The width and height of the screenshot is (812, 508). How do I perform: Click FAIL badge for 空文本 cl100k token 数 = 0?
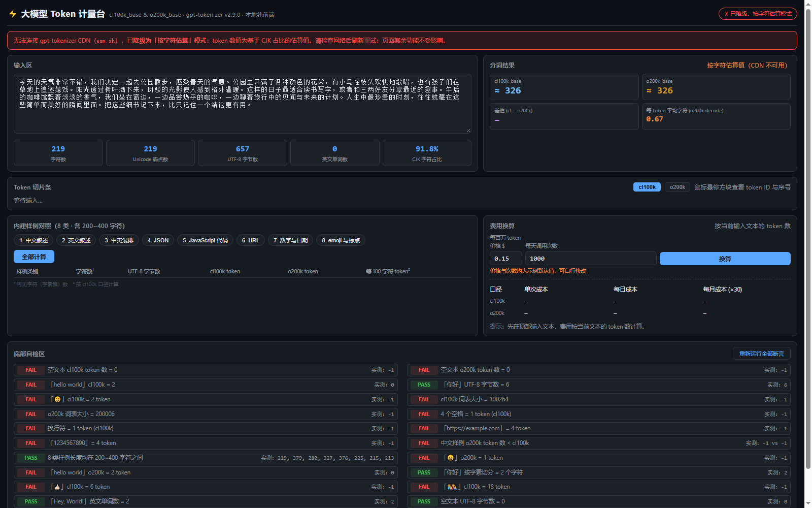click(x=31, y=370)
